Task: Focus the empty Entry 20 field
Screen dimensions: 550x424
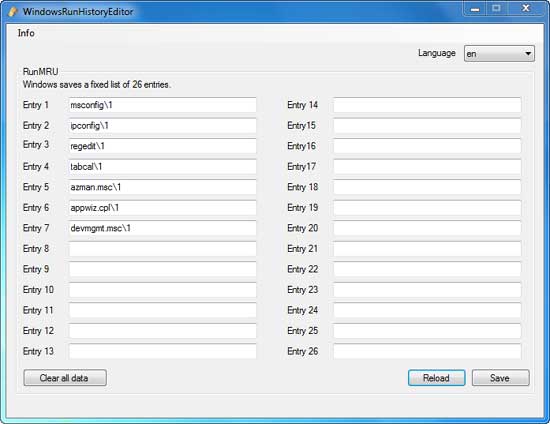Action: click(x=427, y=228)
